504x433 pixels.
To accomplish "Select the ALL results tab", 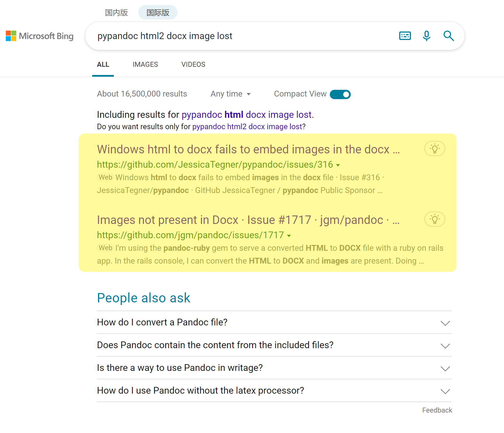I will click(x=103, y=64).
